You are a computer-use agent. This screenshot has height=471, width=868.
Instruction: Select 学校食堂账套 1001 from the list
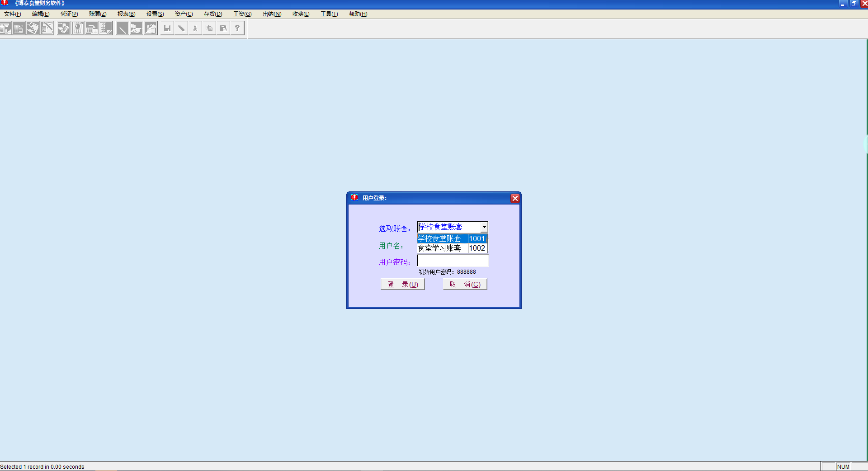pyautogui.click(x=452, y=238)
